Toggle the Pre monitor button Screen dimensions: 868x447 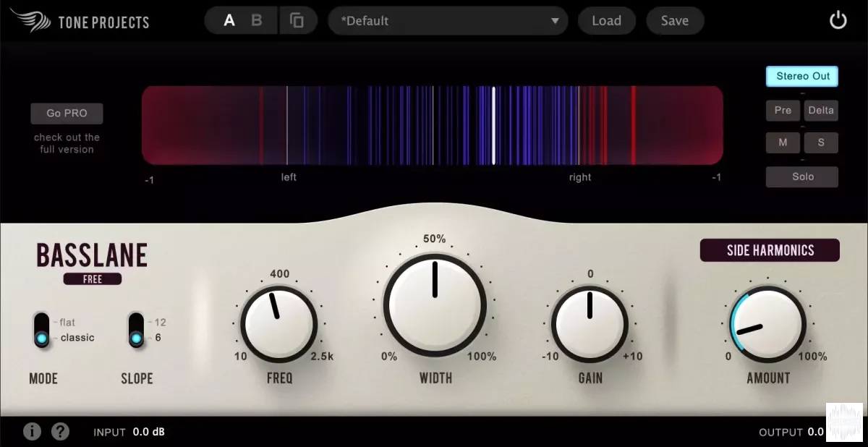click(783, 111)
